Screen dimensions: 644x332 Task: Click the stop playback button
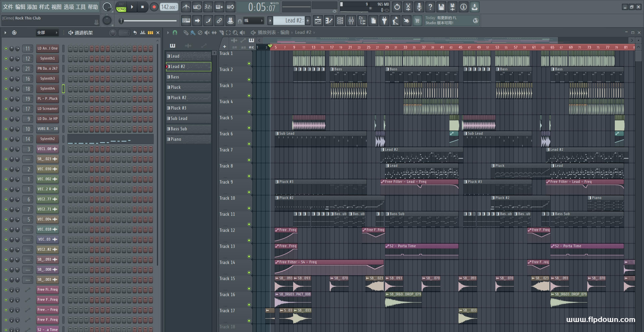pyautogui.click(x=143, y=7)
